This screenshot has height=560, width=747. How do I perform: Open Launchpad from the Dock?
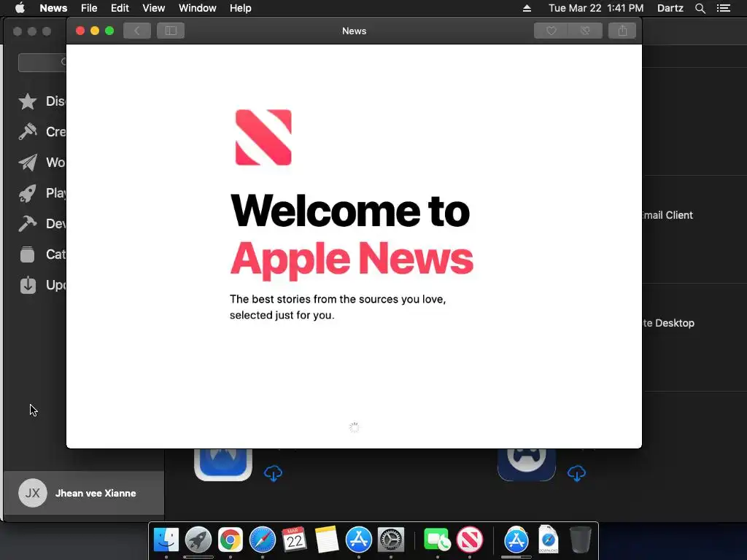pyautogui.click(x=198, y=540)
